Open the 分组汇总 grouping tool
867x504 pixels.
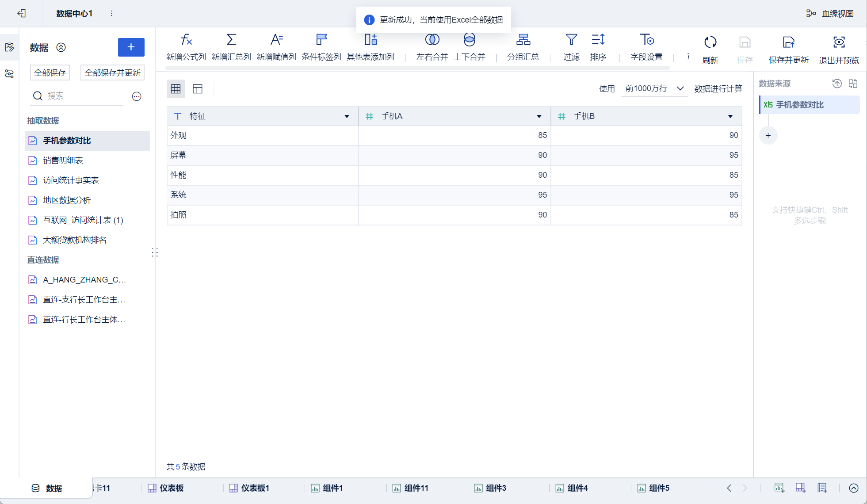(x=523, y=40)
